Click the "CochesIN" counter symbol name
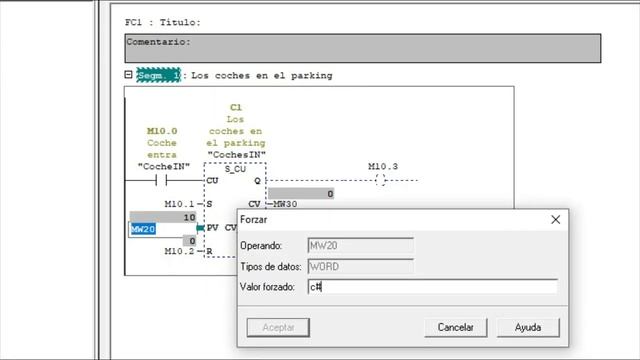This screenshot has height=360, width=640. tap(236, 155)
